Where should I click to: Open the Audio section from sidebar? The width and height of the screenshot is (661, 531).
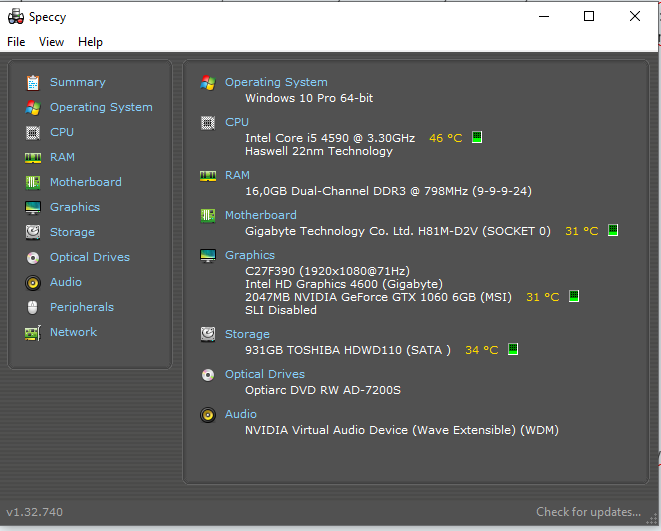click(x=66, y=282)
